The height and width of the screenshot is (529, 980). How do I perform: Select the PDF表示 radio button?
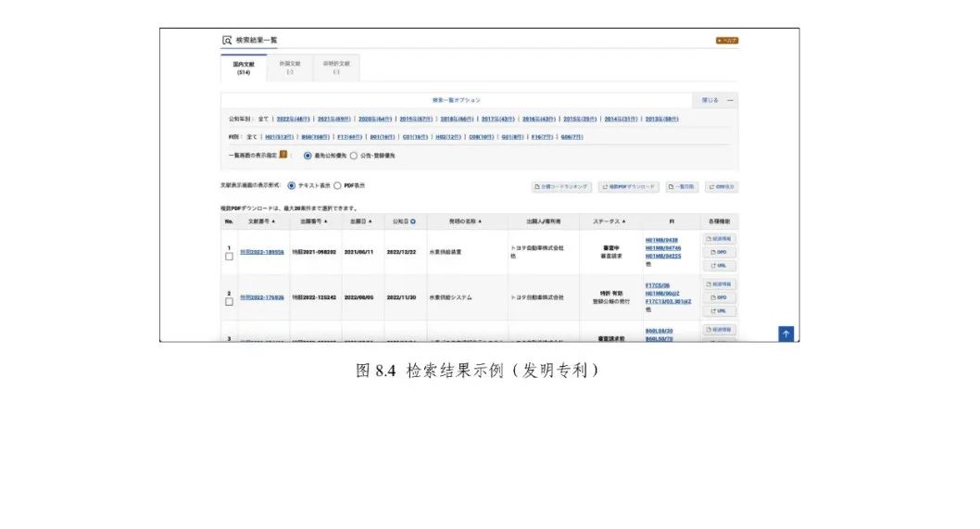pyautogui.click(x=337, y=185)
